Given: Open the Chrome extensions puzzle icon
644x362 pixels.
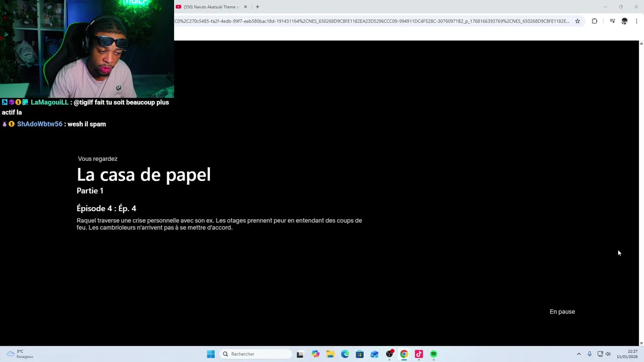Looking at the screenshot, I should pos(595,21).
